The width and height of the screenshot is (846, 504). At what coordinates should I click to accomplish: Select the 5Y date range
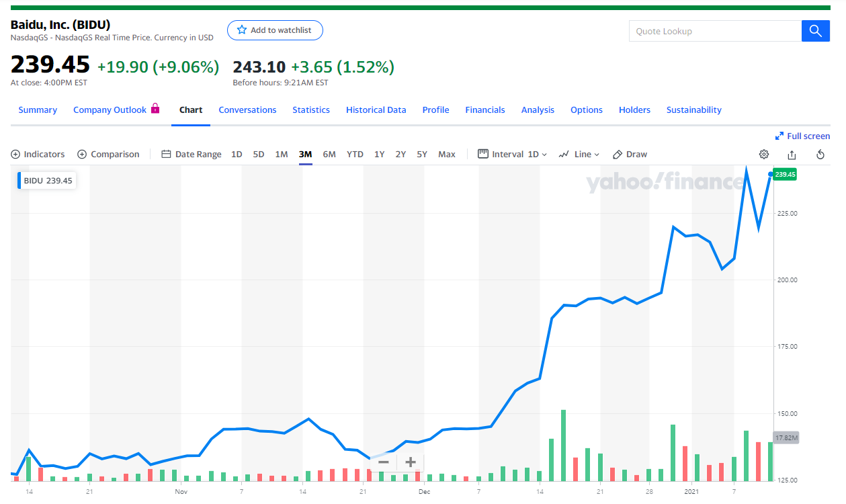click(x=422, y=155)
